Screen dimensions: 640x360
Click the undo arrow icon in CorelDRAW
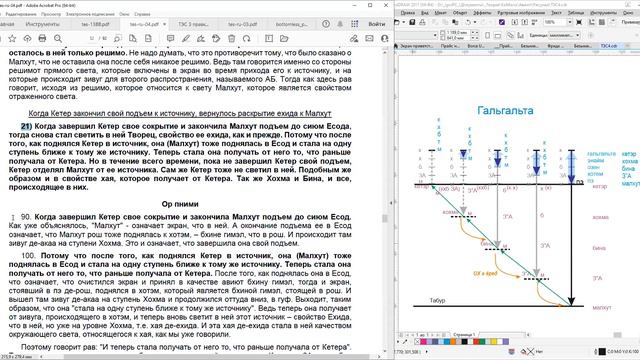pyautogui.click(x=468, y=22)
